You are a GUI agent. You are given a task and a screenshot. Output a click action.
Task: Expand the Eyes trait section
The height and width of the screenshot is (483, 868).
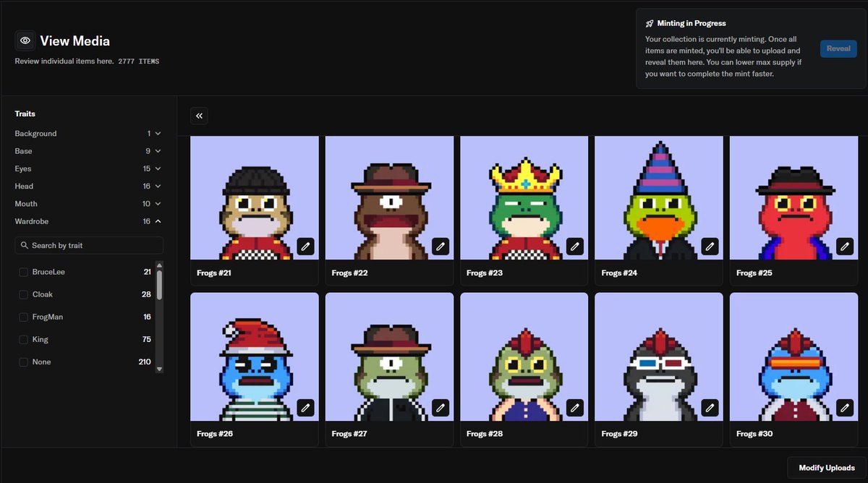click(88, 168)
